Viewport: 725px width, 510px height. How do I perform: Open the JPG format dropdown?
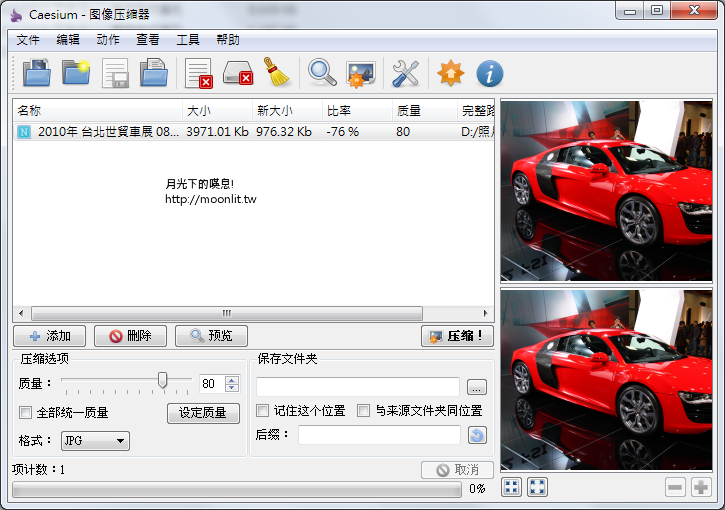[x=95, y=441]
